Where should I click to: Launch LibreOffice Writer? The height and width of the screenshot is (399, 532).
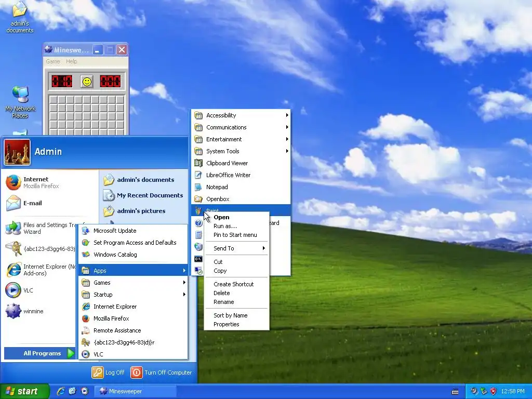pyautogui.click(x=241, y=175)
